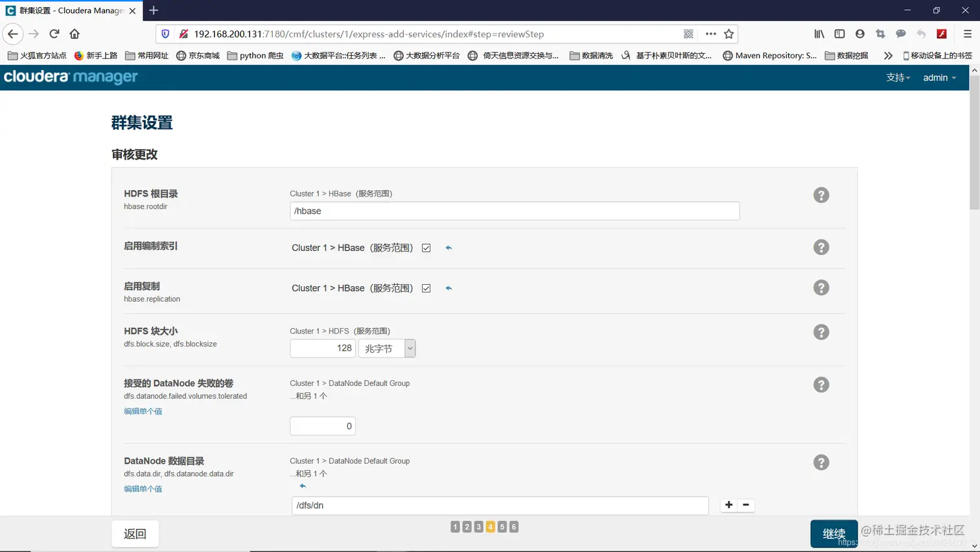Open the QR code icon in address bar
The image size is (980, 552).
688,34
